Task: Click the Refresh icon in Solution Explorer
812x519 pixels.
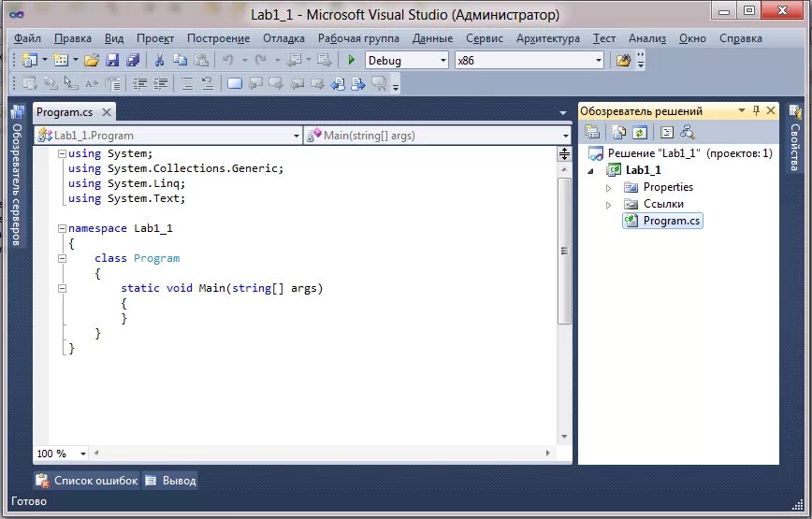Action: pos(640,133)
